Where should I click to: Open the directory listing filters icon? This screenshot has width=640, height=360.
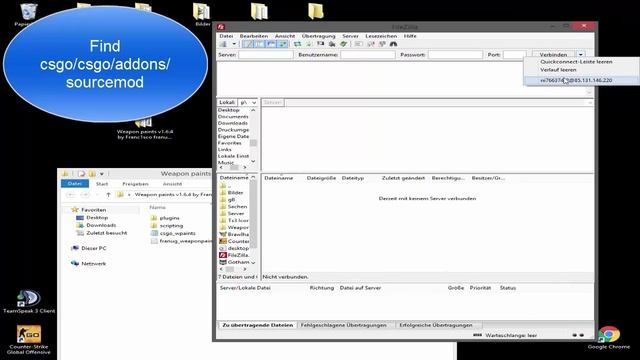(x=358, y=44)
